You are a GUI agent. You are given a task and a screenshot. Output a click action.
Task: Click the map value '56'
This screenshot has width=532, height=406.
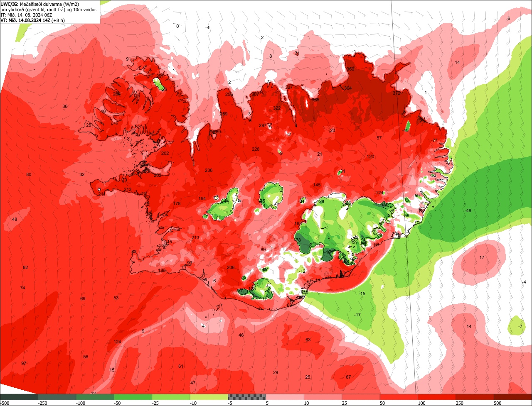(x=86, y=357)
